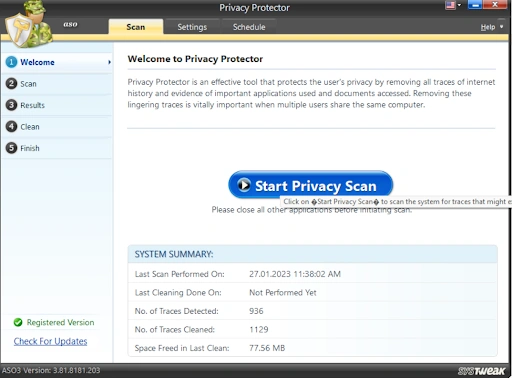Click the Please close all other applications note
Viewport: 512px width, 378px height.
[x=312, y=210]
